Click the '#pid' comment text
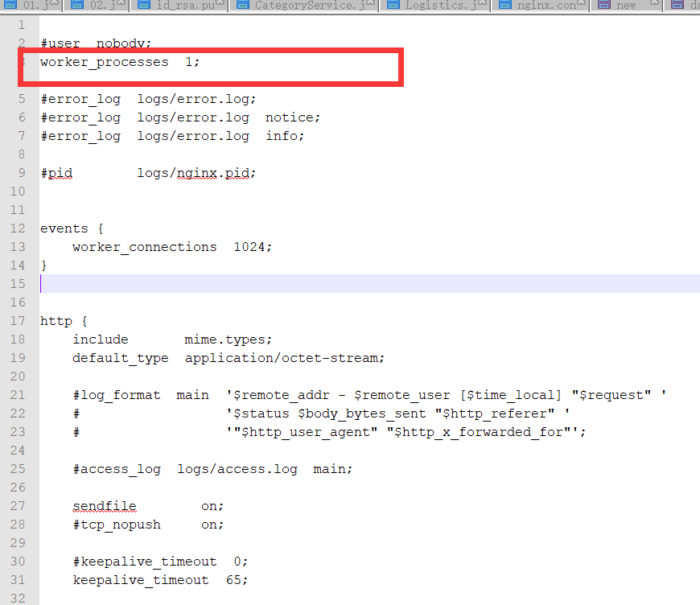The height and width of the screenshot is (605, 700). (56, 173)
